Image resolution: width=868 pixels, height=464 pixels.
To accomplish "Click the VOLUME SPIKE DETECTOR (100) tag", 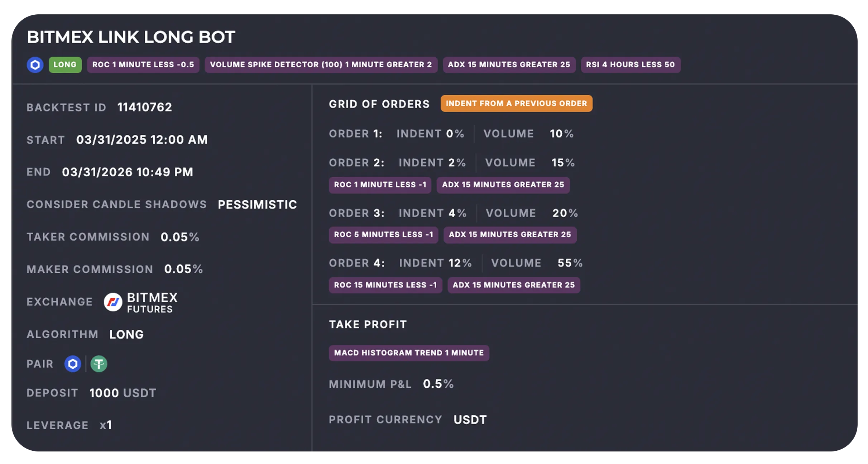I will point(321,65).
